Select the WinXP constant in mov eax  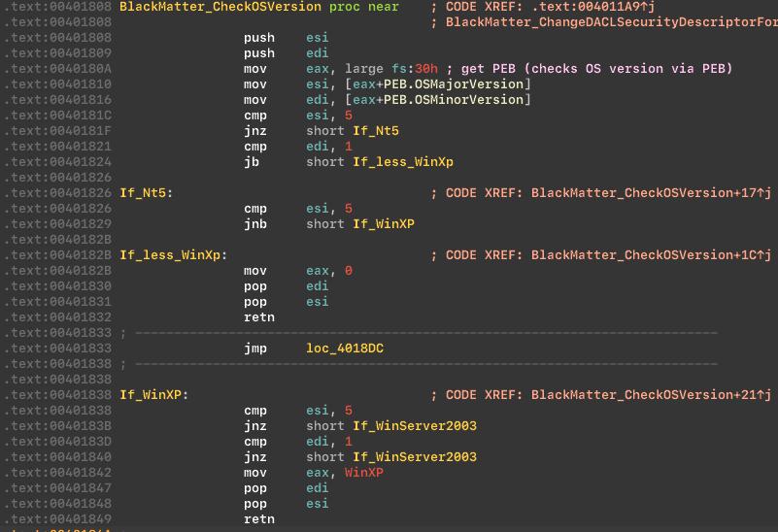pyautogui.click(x=364, y=473)
